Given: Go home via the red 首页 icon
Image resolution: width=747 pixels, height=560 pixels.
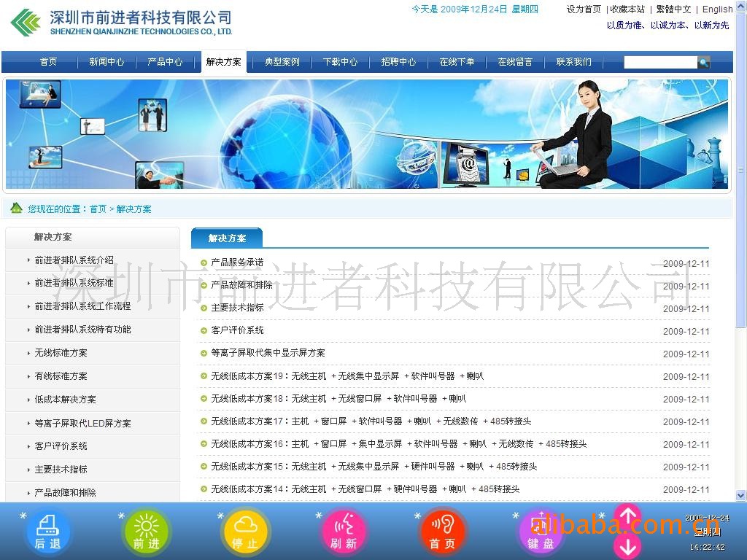Looking at the screenshot, I should pyautogui.click(x=442, y=532).
